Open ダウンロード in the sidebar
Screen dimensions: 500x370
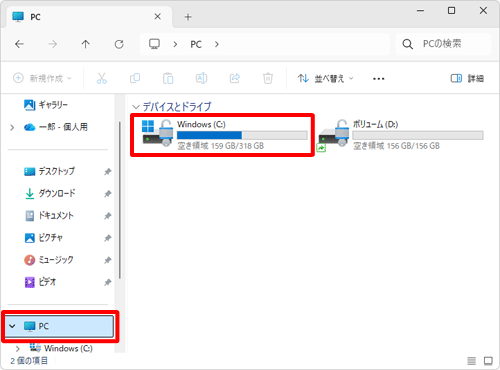(50, 193)
